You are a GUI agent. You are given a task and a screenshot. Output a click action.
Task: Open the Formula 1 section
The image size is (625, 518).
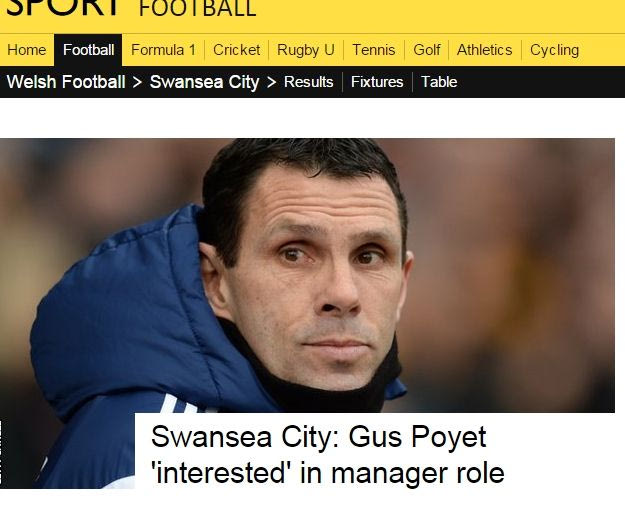tap(163, 50)
